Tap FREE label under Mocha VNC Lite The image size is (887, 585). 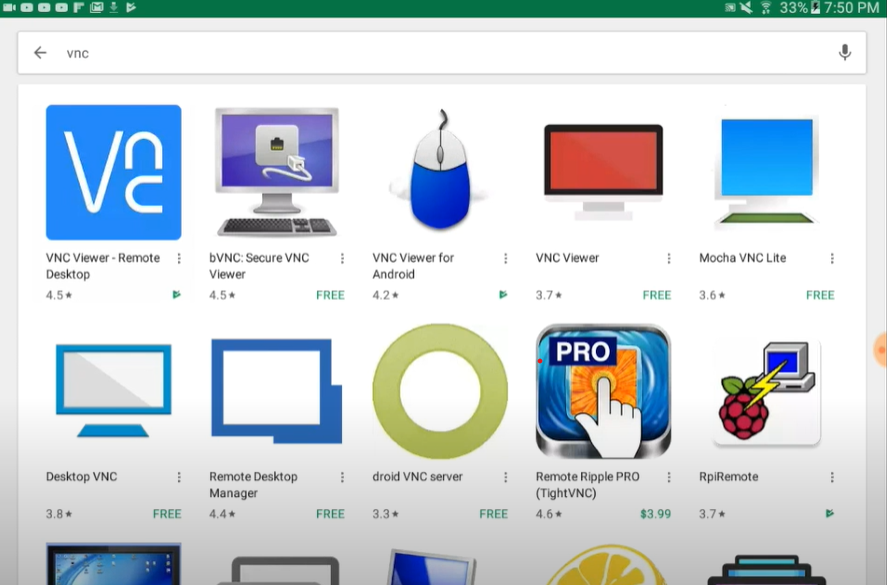click(x=820, y=295)
